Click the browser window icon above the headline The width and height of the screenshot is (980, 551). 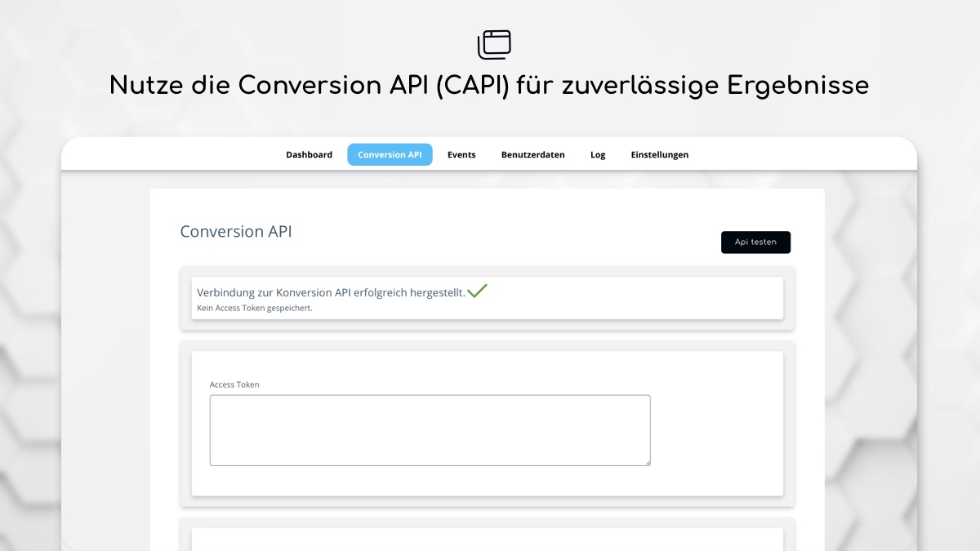click(494, 44)
